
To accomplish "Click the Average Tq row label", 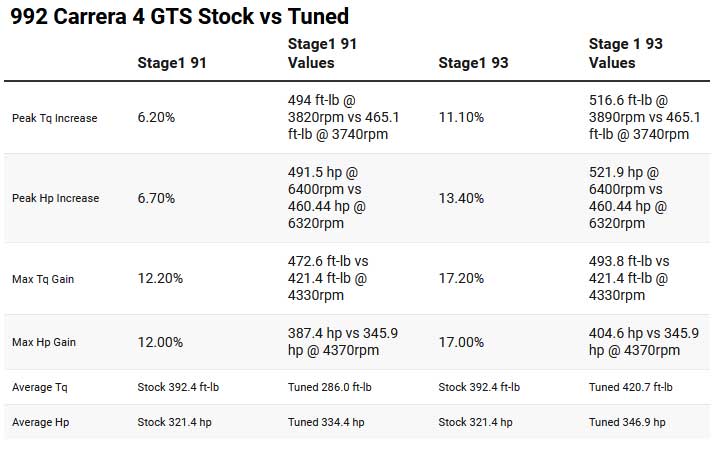I will click(40, 388).
